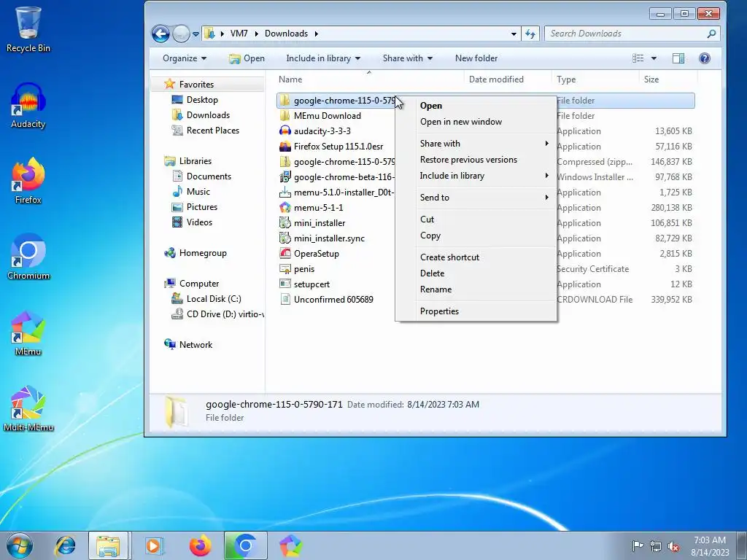Click the toolbar Open button
The height and width of the screenshot is (560, 747).
pos(247,58)
